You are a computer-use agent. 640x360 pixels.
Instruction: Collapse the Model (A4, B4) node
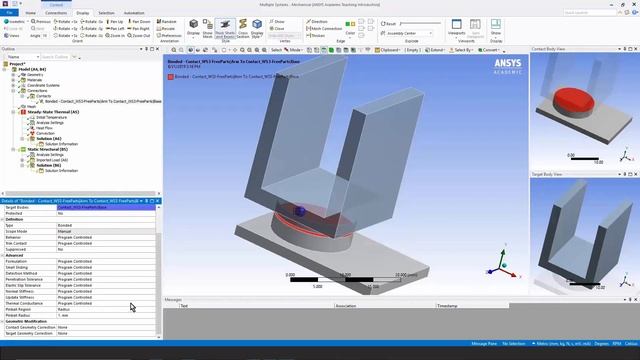[x=5, y=69]
